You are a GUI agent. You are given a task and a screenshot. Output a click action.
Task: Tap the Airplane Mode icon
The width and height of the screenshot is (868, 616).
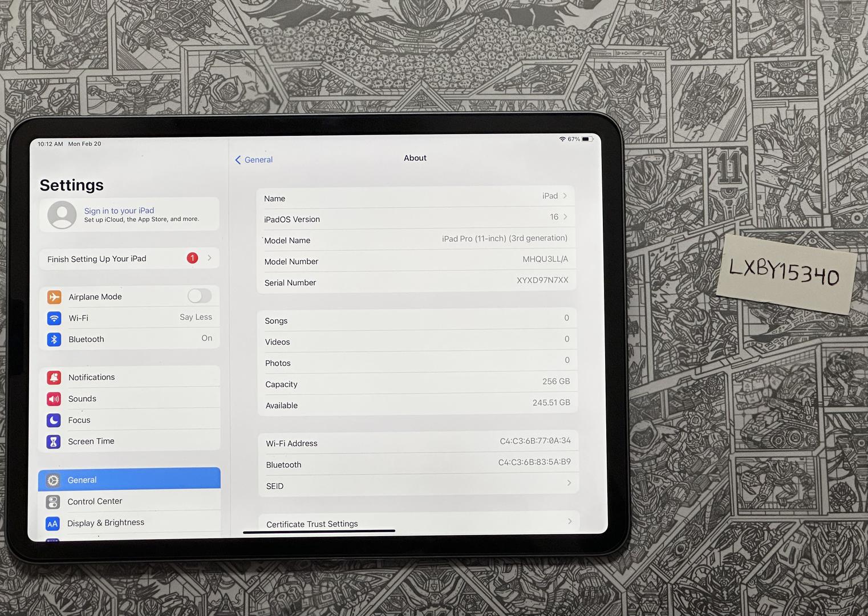pos(54,297)
